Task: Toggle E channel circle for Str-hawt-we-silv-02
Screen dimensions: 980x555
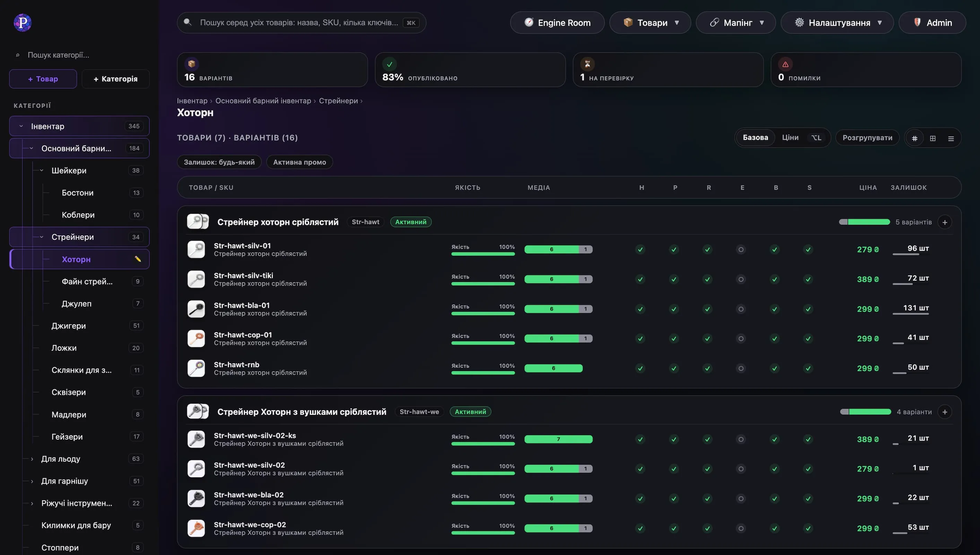Action: 741,469
